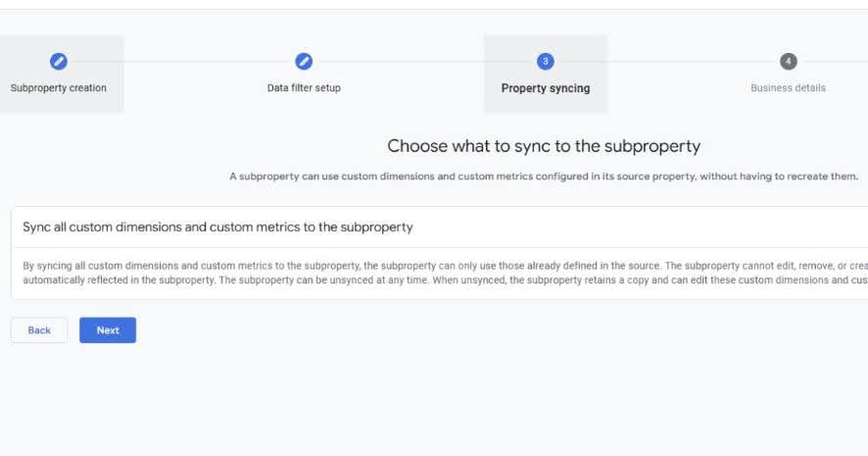The width and height of the screenshot is (868, 456).
Task: Click the sync description paragraph in the card
Action: 441,273
